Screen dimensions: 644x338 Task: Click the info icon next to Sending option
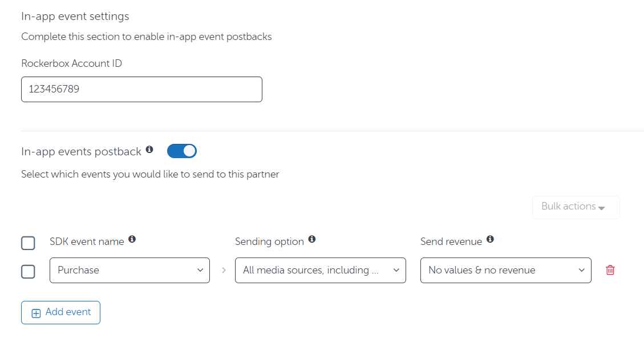click(311, 239)
